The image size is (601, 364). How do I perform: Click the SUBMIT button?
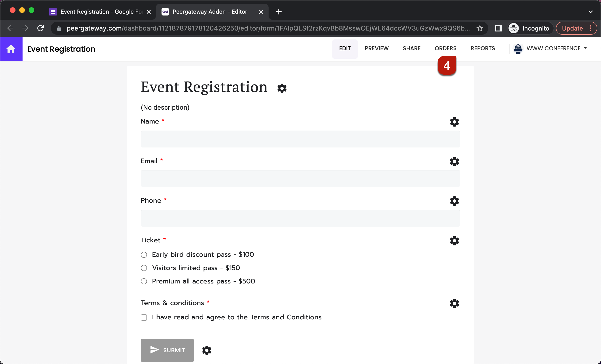[167, 350]
